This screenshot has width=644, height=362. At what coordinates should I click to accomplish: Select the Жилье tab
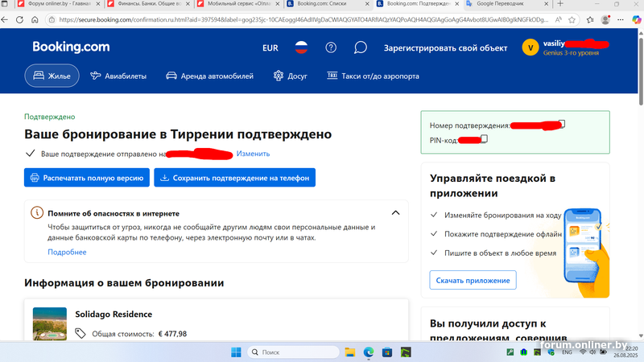(52, 76)
